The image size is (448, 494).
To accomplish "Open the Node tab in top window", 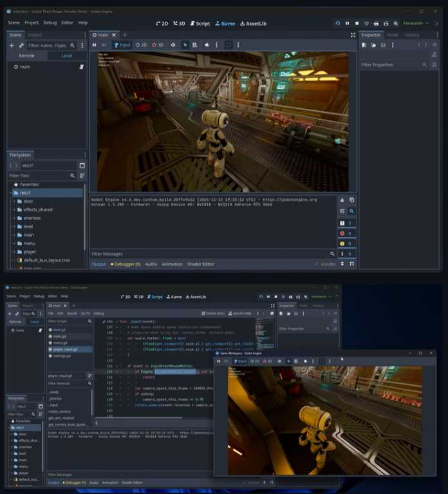I will pos(393,35).
